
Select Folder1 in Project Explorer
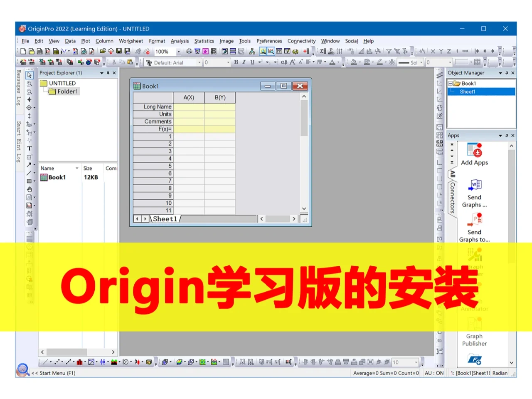tap(64, 92)
